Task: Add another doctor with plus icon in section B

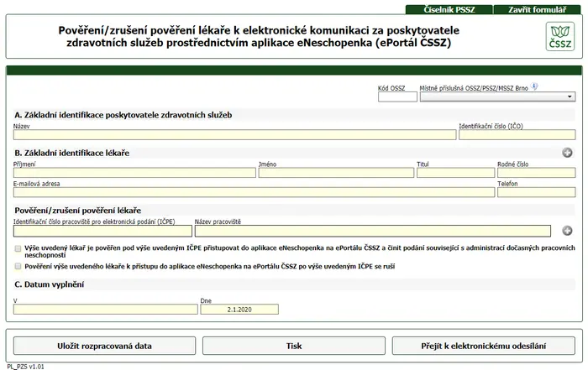Action: [567, 153]
